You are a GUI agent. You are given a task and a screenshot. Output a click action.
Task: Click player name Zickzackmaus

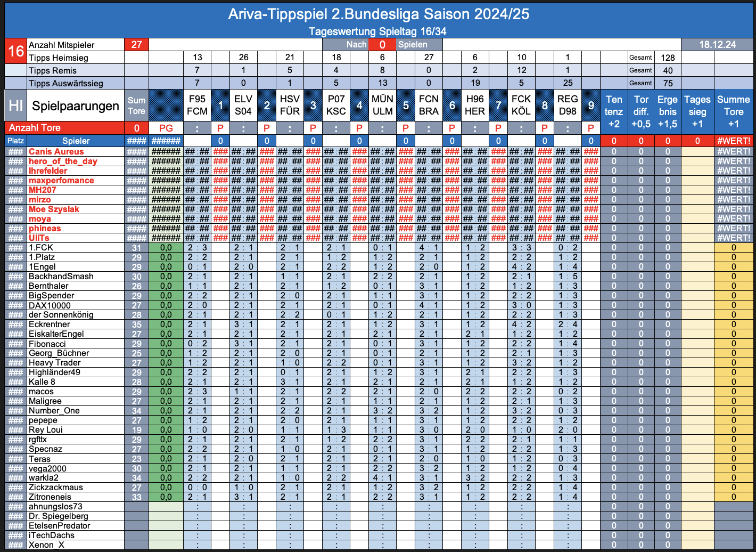(55, 488)
